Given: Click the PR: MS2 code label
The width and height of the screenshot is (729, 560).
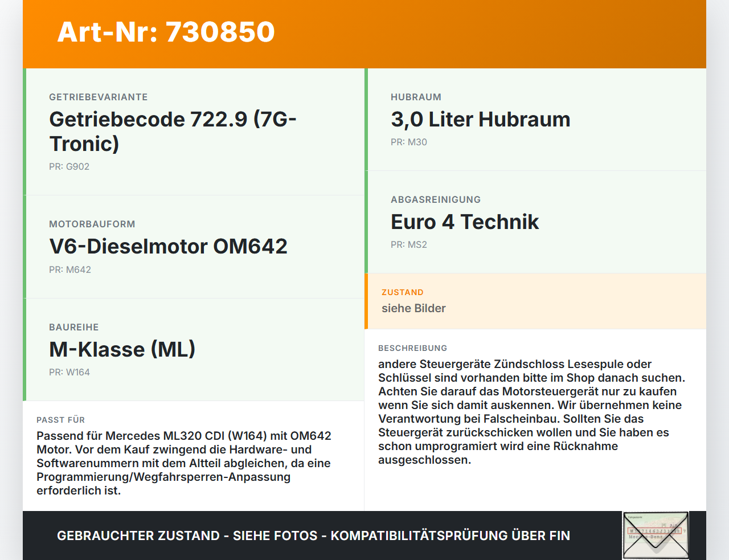Looking at the screenshot, I should click(409, 245).
